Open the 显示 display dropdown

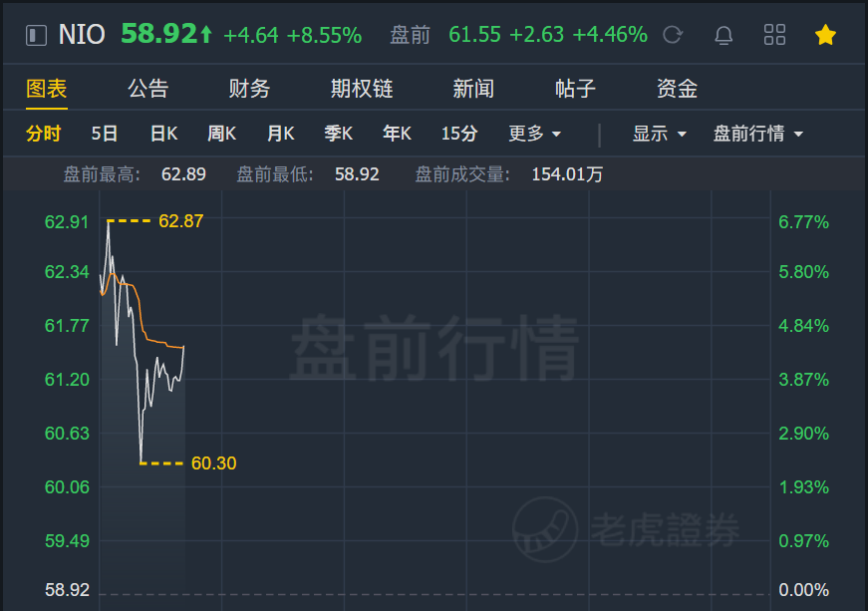(660, 134)
